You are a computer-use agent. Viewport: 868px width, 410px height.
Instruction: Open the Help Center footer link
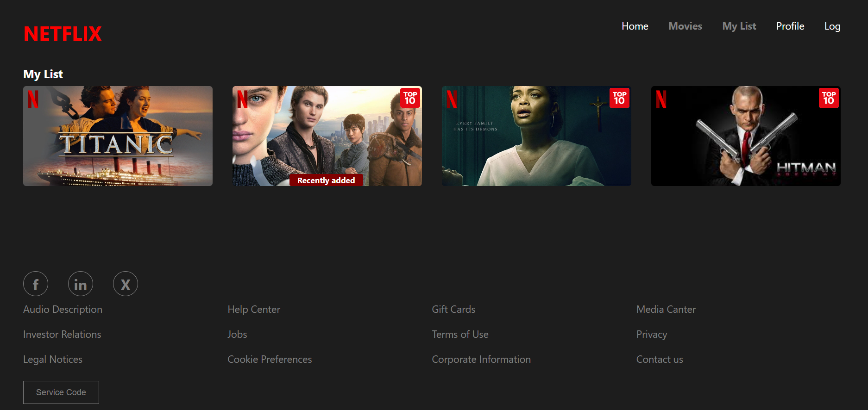pyautogui.click(x=254, y=309)
